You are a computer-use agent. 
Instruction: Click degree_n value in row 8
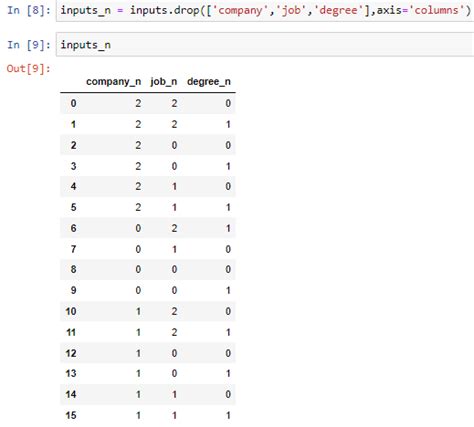228,269
